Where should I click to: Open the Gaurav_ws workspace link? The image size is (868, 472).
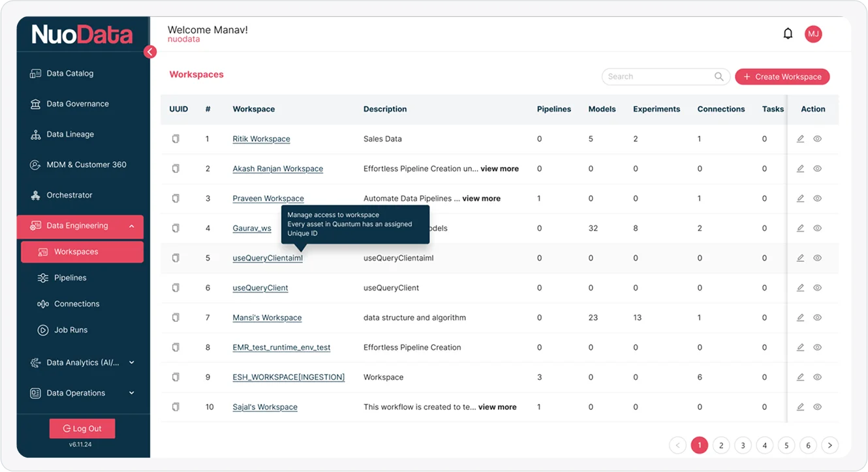click(x=252, y=228)
